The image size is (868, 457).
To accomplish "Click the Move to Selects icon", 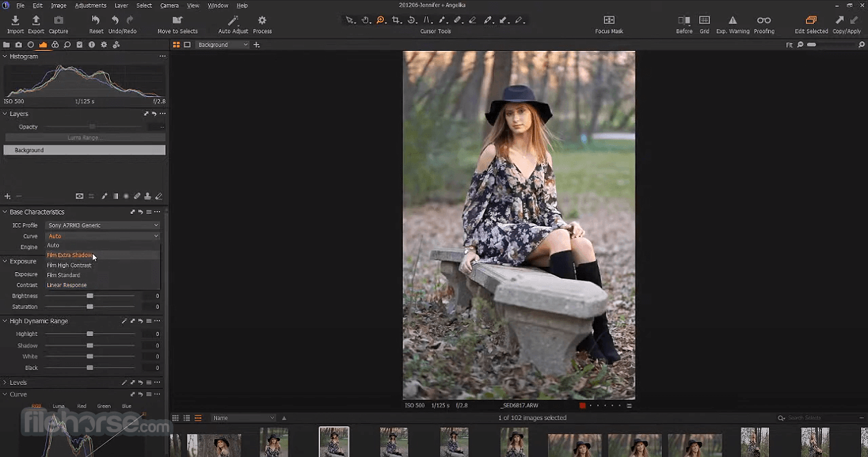I will pyautogui.click(x=177, y=21).
